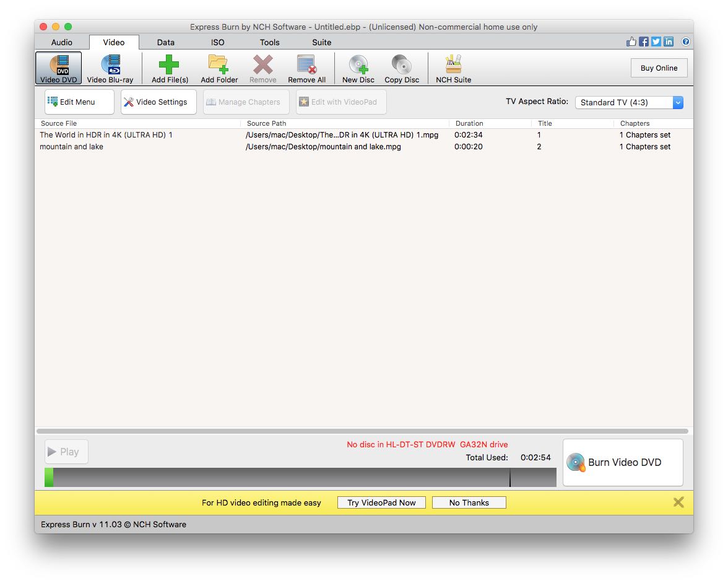Expand the TV Aspect Ratio dropdown

(678, 103)
